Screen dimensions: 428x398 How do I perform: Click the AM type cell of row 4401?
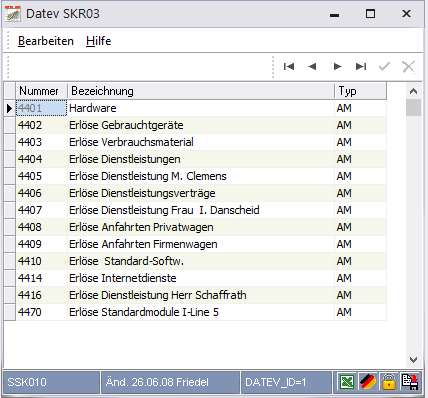pos(361,108)
